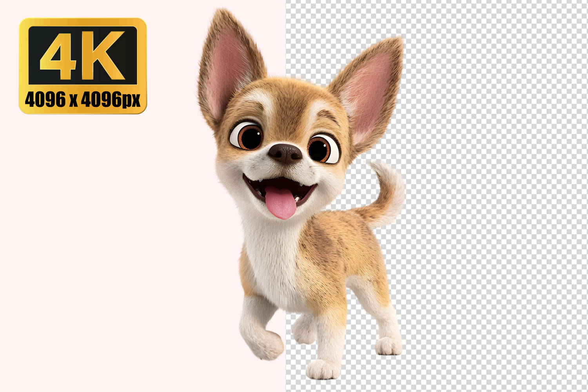
Task: Click the puppy's black nose
Action: point(285,153)
